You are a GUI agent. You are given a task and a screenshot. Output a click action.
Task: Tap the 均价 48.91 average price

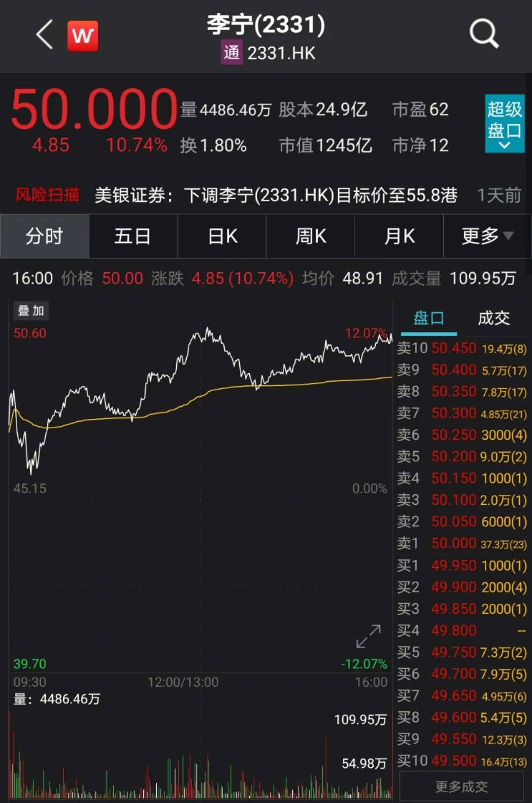342,279
